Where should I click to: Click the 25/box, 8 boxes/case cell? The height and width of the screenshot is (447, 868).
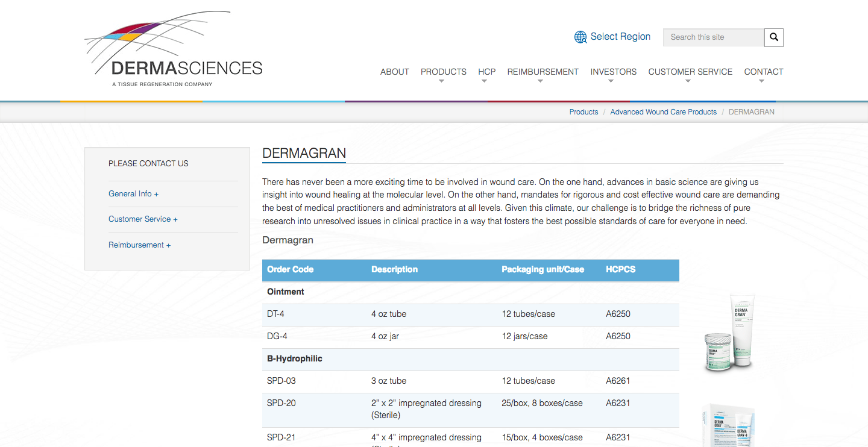pyautogui.click(x=542, y=403)
